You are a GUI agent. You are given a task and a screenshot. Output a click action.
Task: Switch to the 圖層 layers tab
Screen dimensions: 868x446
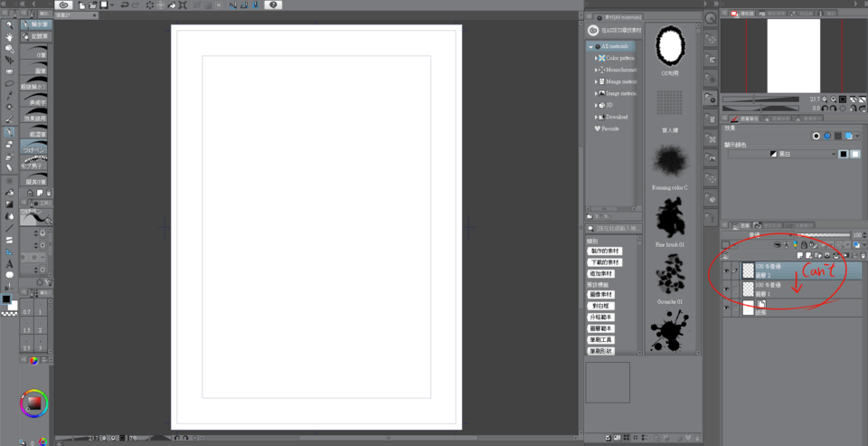(741, 225)
